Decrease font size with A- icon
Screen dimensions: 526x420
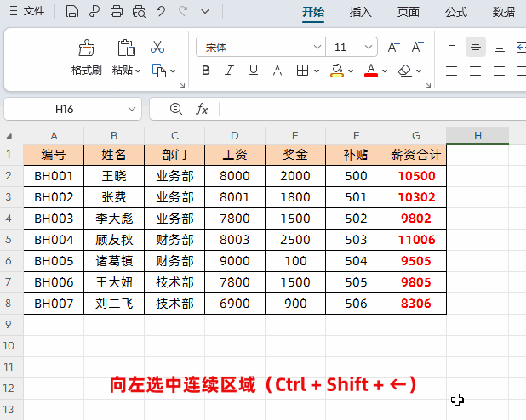pyautogui.click(x=417, y=47)
